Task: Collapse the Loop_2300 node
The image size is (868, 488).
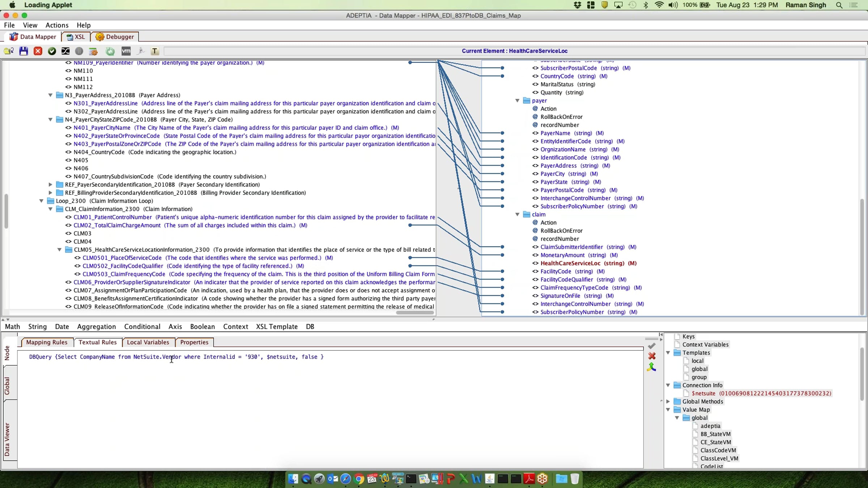Action: (x=42, y=201)
